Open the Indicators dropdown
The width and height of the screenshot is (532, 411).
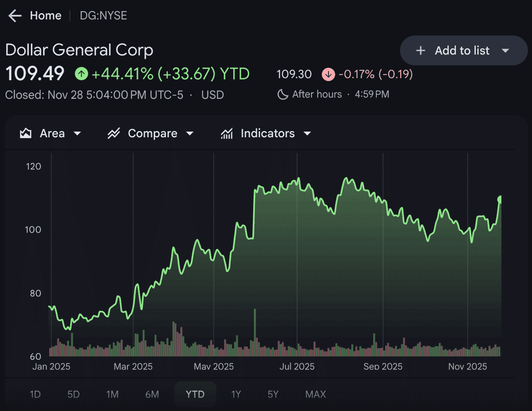[308, 133]
